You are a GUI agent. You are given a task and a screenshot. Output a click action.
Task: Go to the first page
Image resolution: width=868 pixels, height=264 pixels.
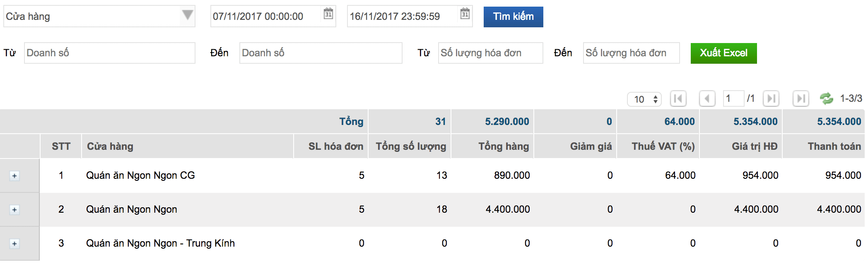point(678,98)
